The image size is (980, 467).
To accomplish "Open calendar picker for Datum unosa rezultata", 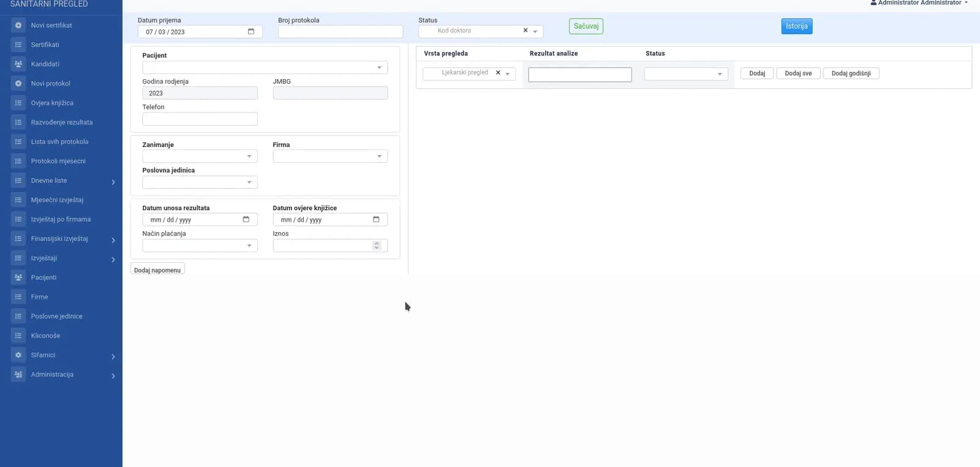I will 246,219.
